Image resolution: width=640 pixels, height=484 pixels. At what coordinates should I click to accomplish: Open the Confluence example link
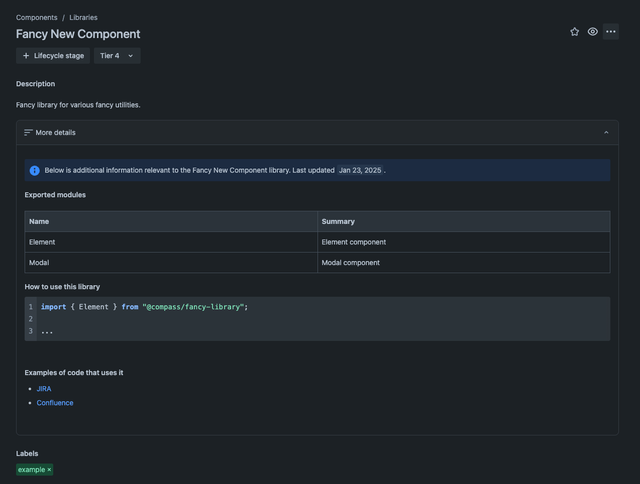(55, 403)
